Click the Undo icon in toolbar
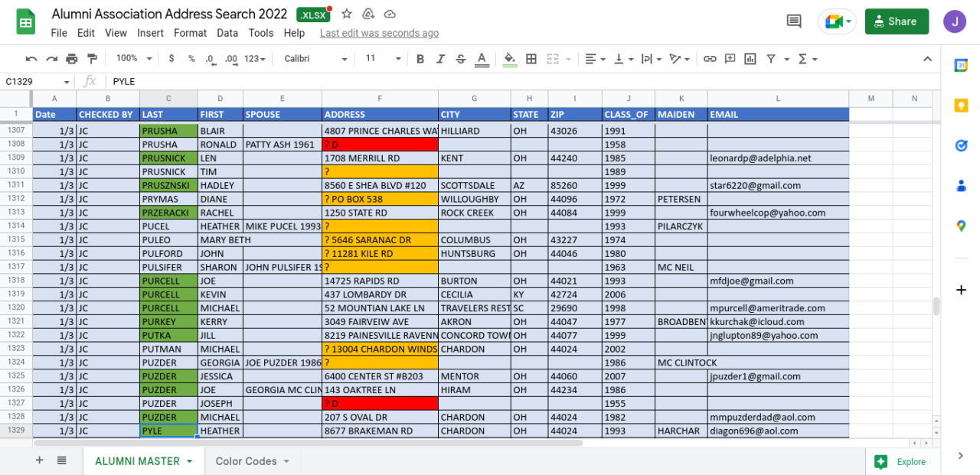The height and width of the screenshot is (475, 980). (31, 59)
